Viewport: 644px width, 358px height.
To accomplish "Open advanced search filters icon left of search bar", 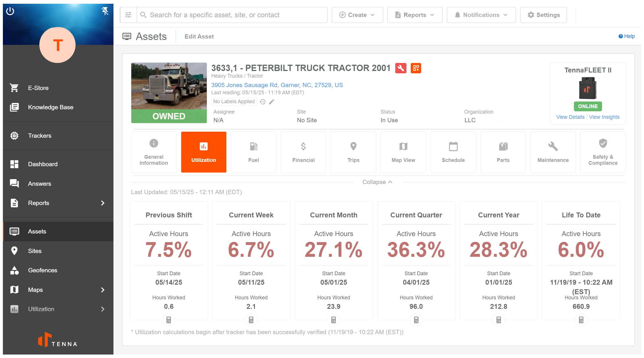I will [x=128, y=15].
